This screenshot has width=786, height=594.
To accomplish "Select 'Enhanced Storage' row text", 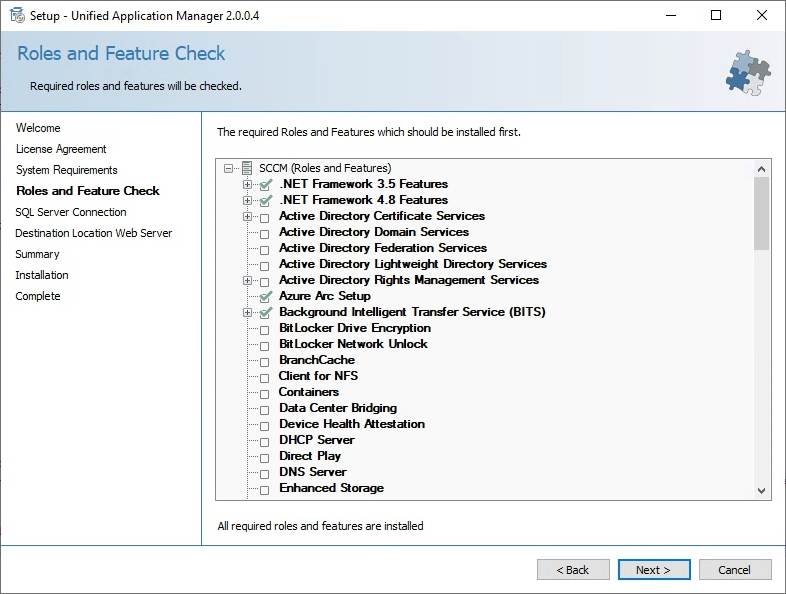I will click(x=331, y=488).
